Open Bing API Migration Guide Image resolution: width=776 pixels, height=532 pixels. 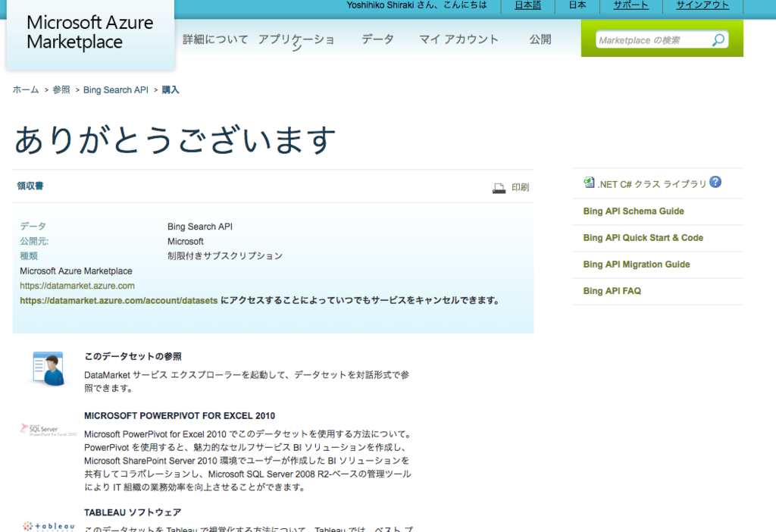click(637, 264)
